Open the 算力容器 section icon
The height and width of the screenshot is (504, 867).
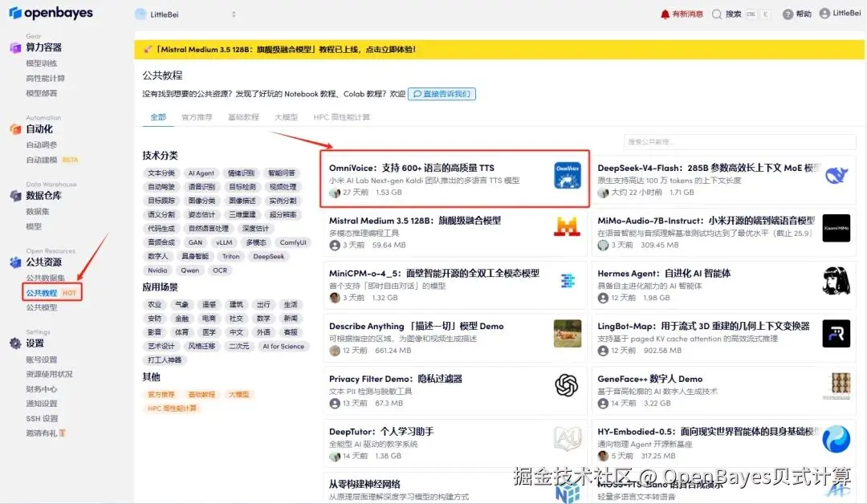(x=15, y=47)
